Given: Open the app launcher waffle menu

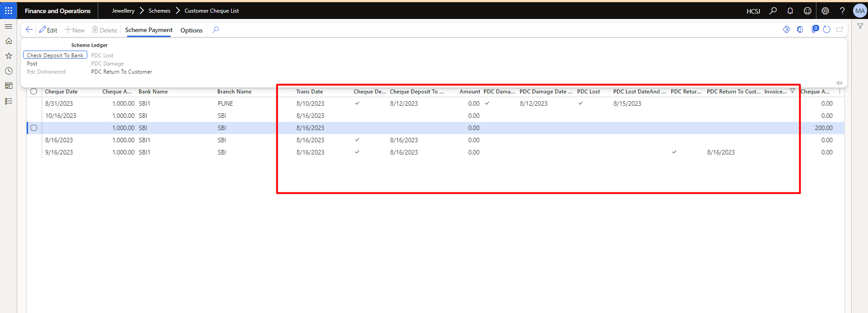Looking at the screenshot, I should click(x=9, y=10).
